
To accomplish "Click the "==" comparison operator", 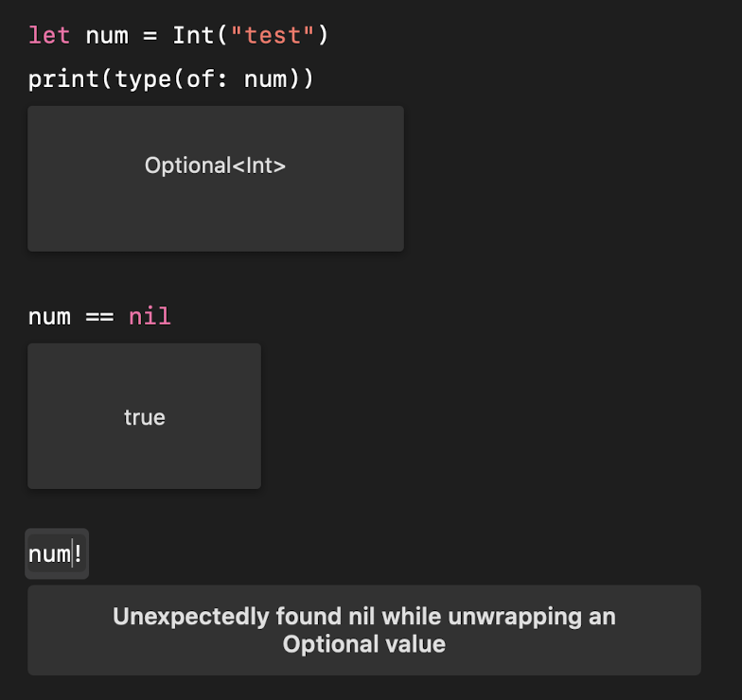I will tap(99, 316).
